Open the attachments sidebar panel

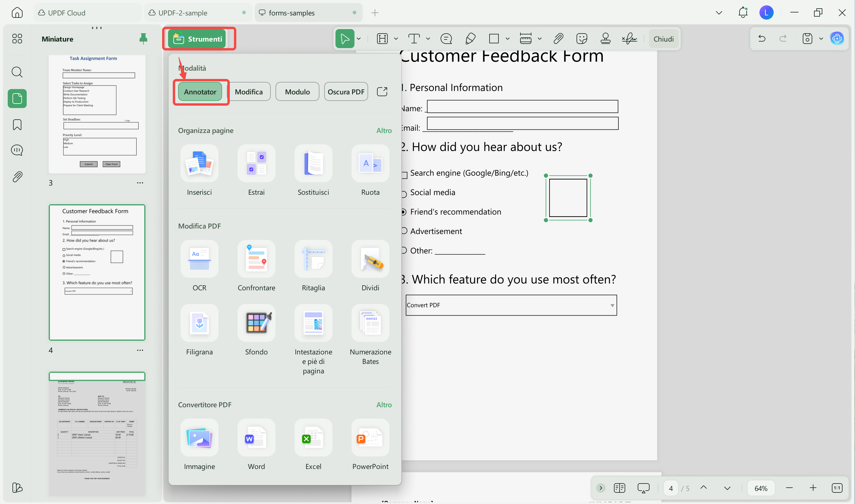(17, 177)
